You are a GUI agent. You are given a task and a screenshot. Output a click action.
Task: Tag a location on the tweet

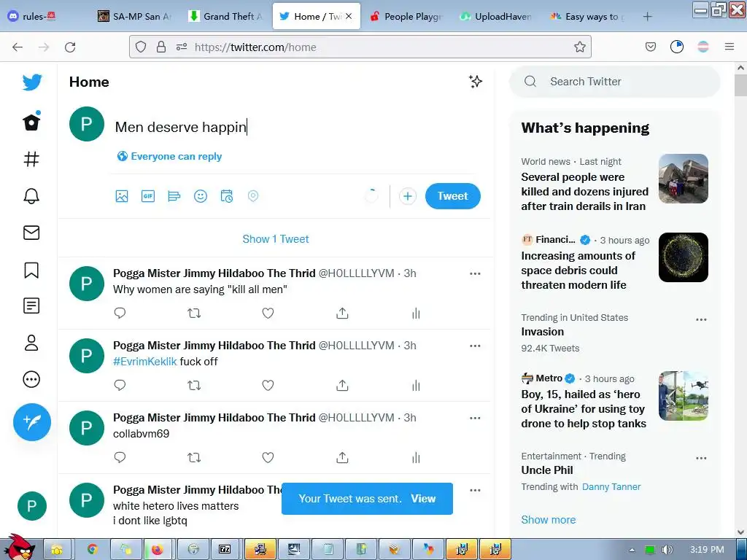[x=253, y=195]
